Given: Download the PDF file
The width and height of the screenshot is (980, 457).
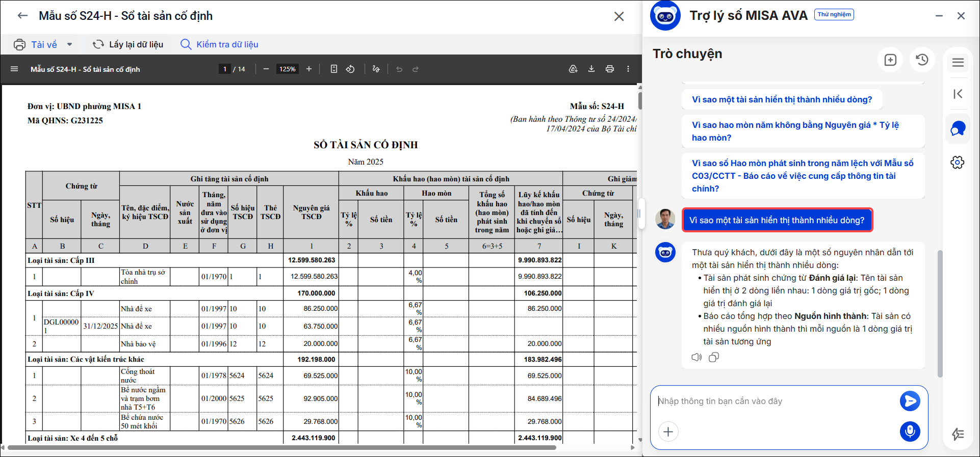Looking at the screenshot, I should (591, 69).
